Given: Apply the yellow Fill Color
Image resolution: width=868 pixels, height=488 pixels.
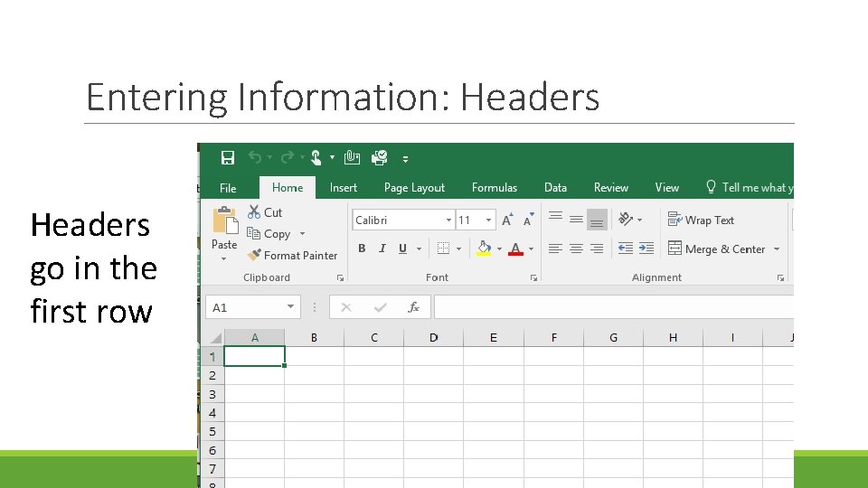Looking at the screenshot, I should [484, 249].
